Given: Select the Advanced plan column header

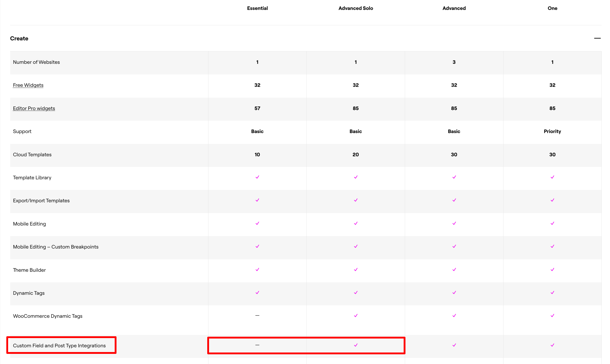Looking at the screenshot, I should click(x=454, y=8).
